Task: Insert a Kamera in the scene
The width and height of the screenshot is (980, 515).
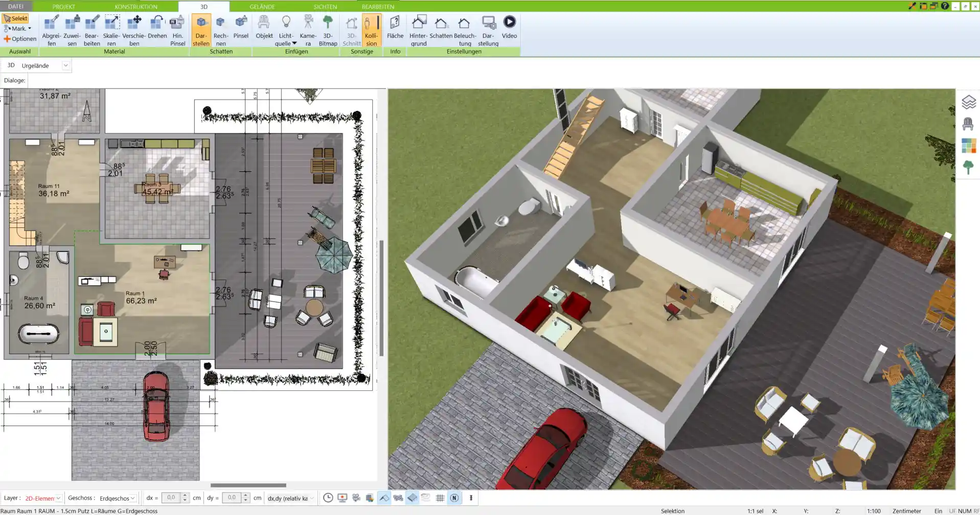Action: (308, 31)
